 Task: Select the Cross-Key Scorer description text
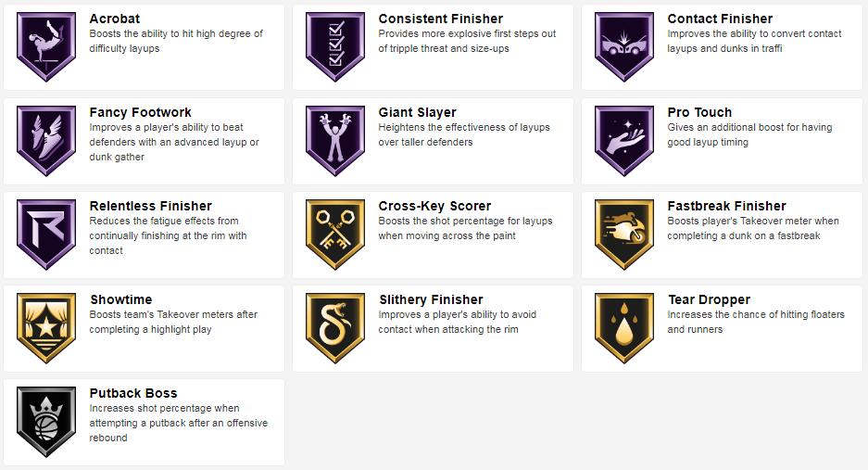point(465,228)
